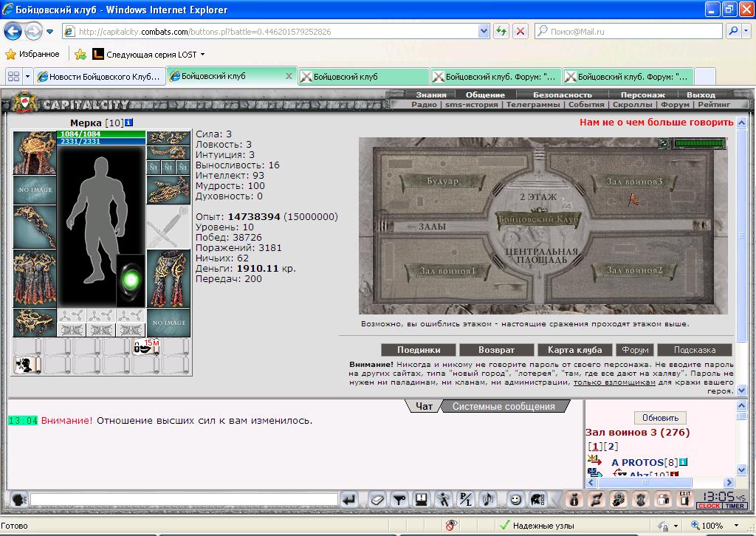
Task: Click the speaking head chat icon
Action: (18, 500)
